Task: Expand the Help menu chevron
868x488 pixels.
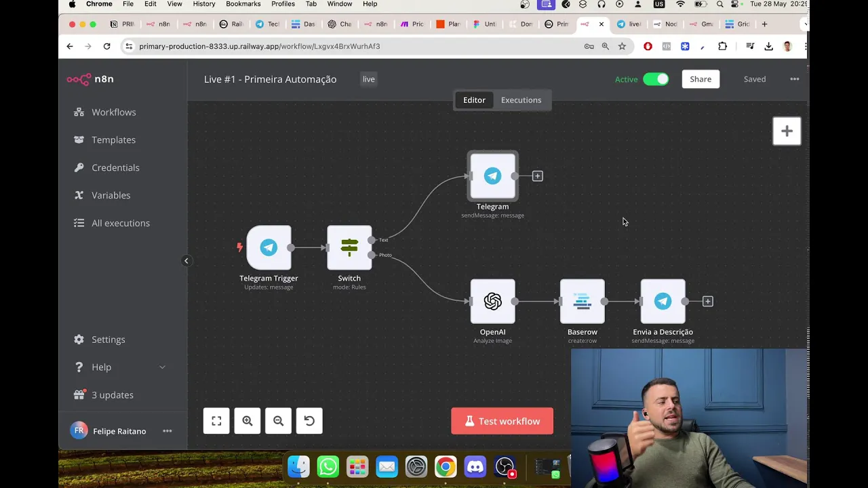Action: point(162,367)
